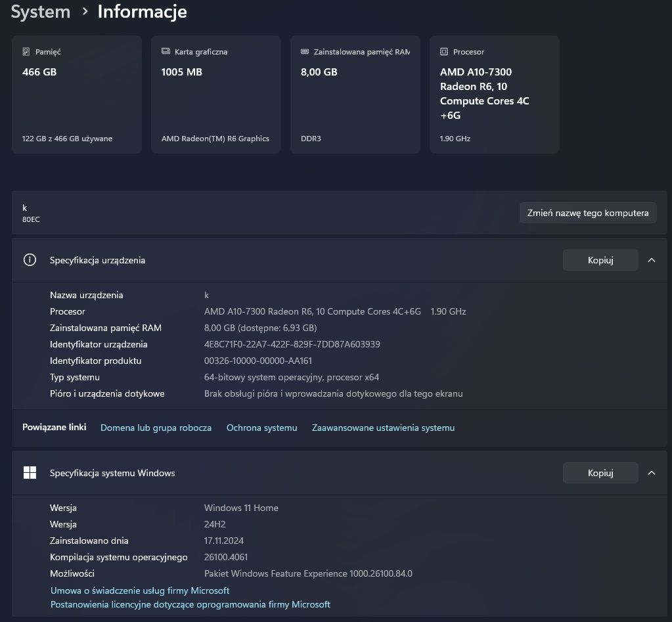Viewport: 672px width, 622px height.
Task: Open the Procesor AMD A10-7300 card
Action: coord(495,94)
